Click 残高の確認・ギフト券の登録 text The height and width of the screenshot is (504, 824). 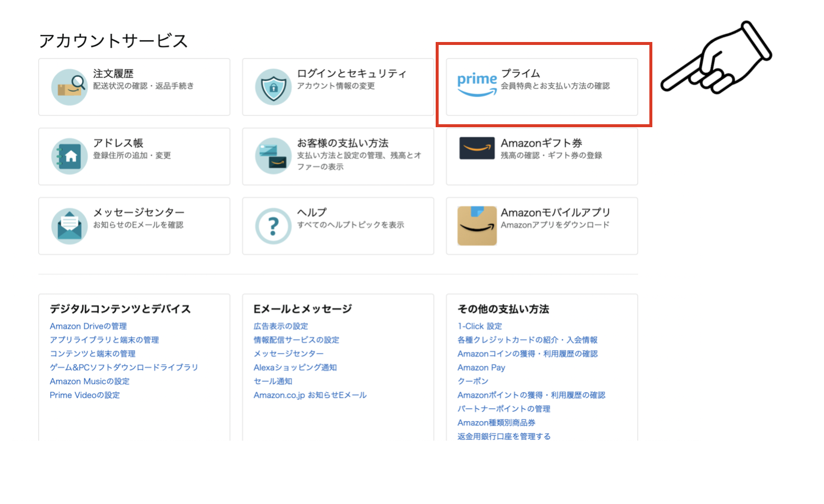coord(552,156)
